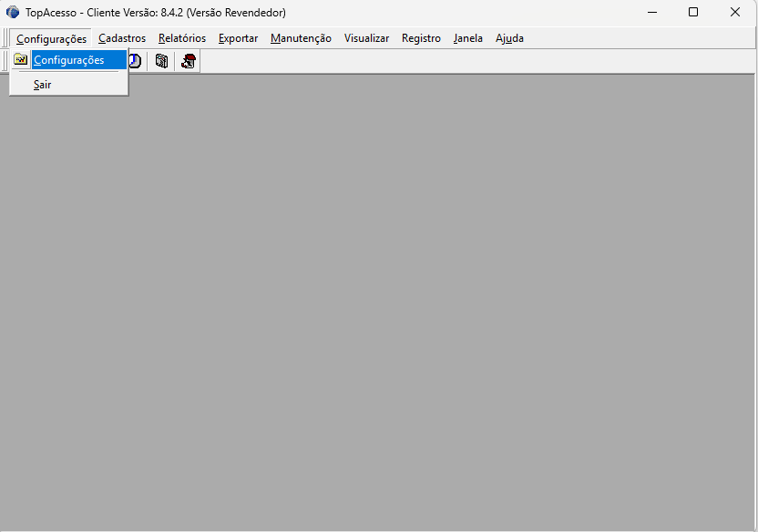Expand the Relatórios menu
758x532 pixels.
pos(182,38)
